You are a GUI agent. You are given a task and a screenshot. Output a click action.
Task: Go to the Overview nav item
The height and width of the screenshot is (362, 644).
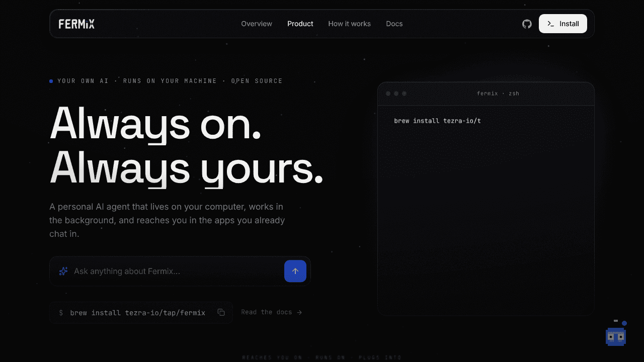click(257, 24)
